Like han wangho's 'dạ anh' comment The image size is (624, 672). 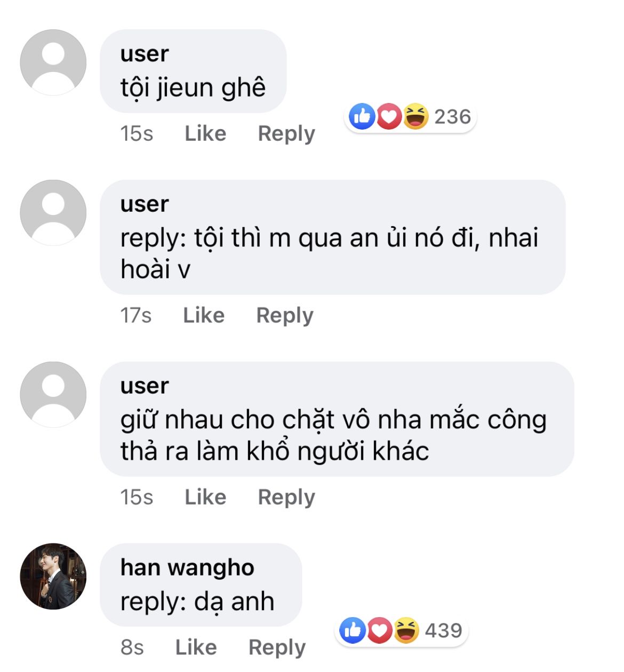click(x=196, y=647)
